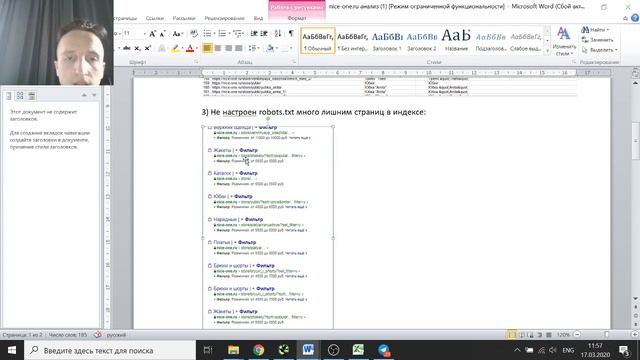Toggle bulleted list formatting
640x360 pixels.
pyautogui.click(x=208, y=34)
